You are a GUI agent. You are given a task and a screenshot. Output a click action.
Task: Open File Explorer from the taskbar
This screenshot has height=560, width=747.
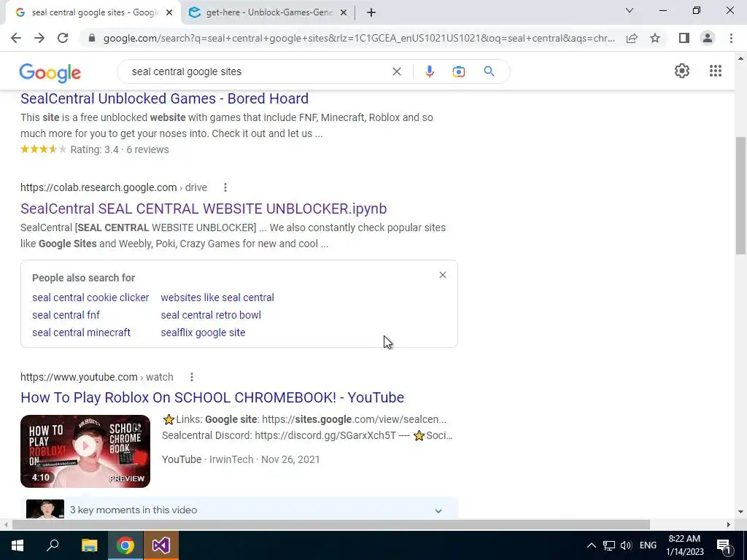89,545
